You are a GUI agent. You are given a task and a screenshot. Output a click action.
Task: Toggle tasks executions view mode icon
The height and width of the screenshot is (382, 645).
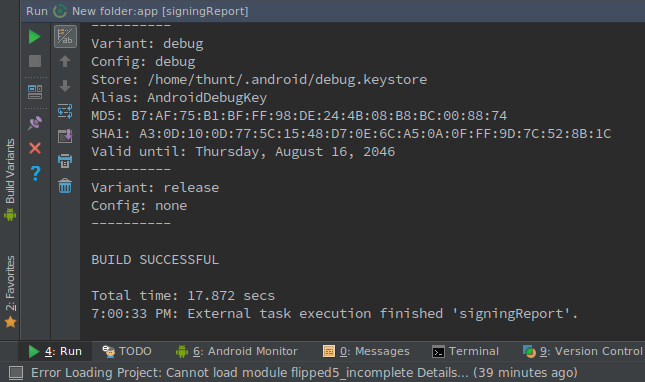(x=65, y=37)
